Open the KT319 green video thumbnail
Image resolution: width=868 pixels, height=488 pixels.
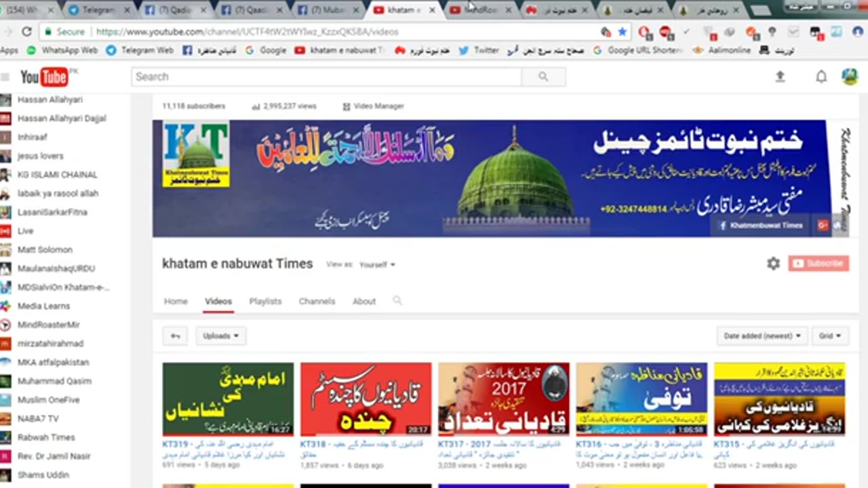point(228,399)
